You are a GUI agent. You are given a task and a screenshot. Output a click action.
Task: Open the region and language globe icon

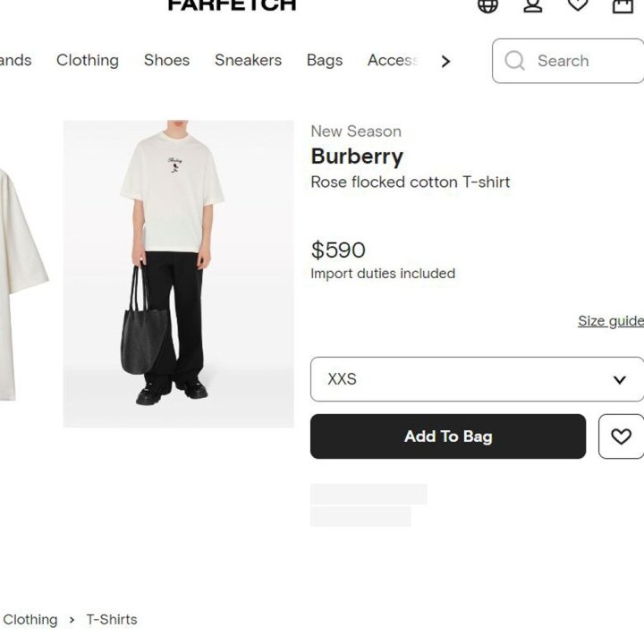tap(487, 5)
